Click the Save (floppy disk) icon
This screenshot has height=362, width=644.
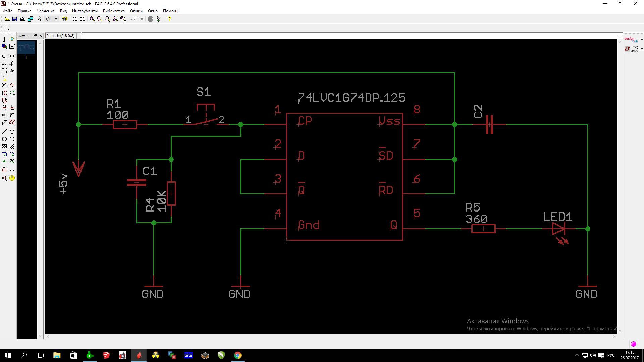coord(15,19)
